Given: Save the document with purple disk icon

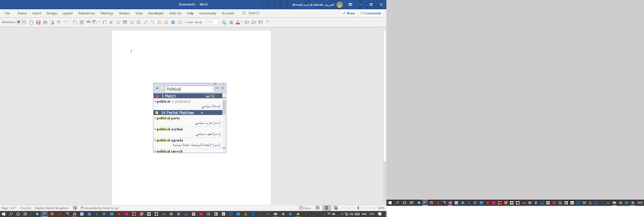Looking at the screenshot, I should [38, 23].
